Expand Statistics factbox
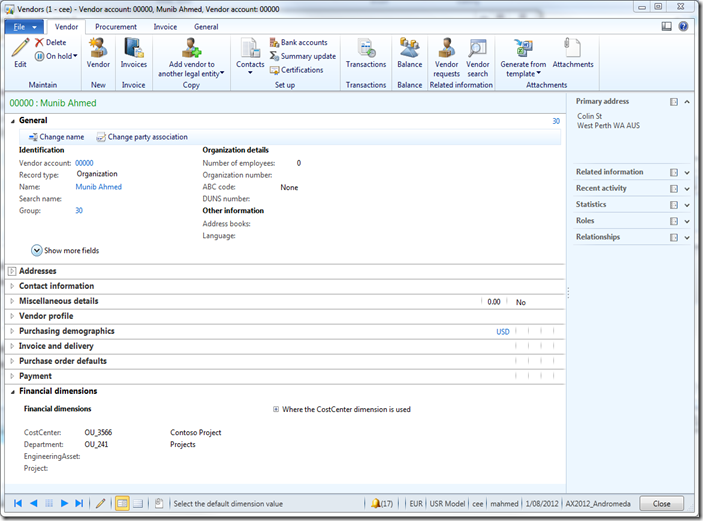 (686, 205)
